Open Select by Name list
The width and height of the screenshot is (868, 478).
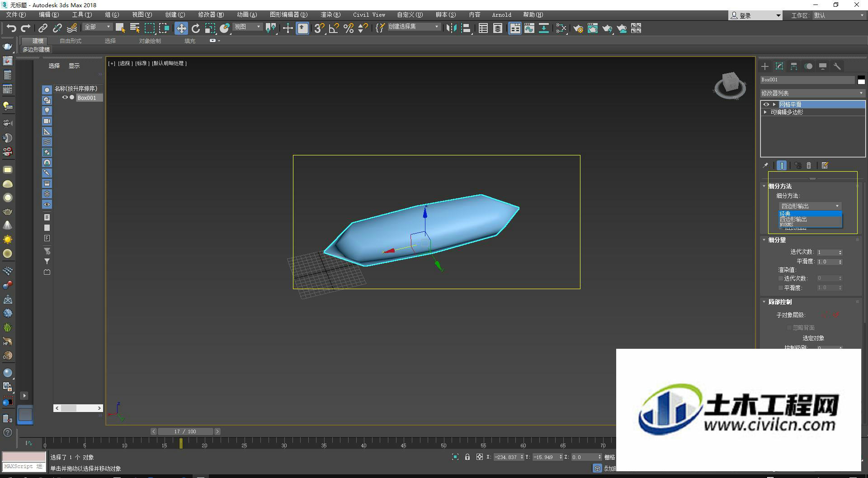135,28
